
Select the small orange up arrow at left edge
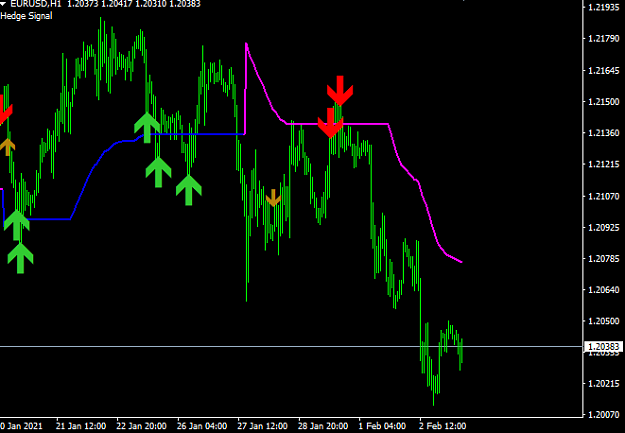click(7, 147)
